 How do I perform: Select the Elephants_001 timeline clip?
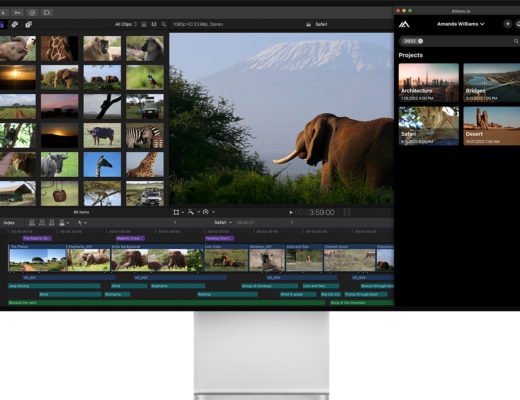pos(89,258)
